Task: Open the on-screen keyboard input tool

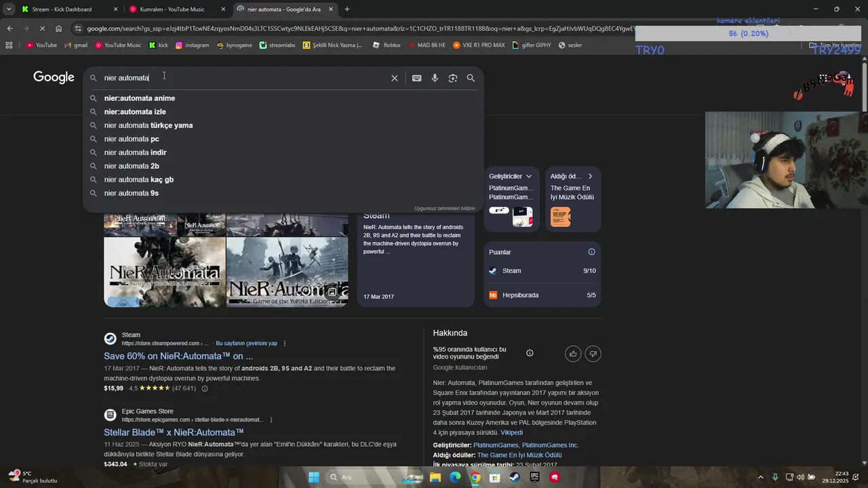Action: [x=416, y=78]
